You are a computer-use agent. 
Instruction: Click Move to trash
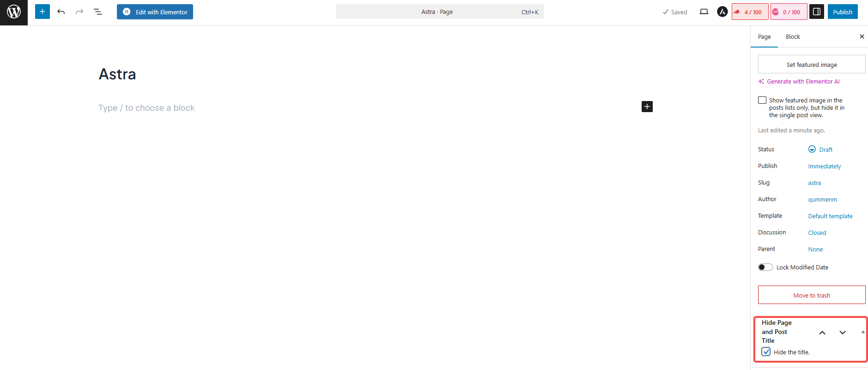812,295
